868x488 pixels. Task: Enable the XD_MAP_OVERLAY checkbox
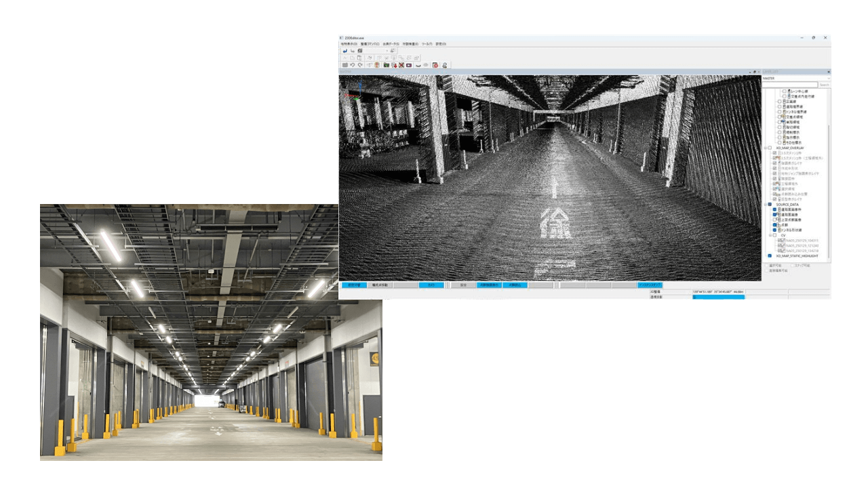click(x=770, y=148)
